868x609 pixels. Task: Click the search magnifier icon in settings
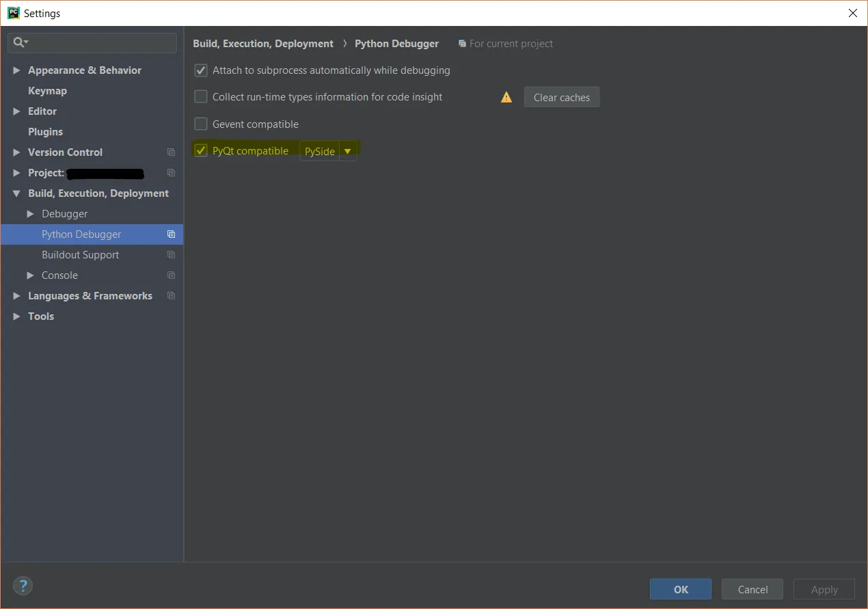[20, 42]
